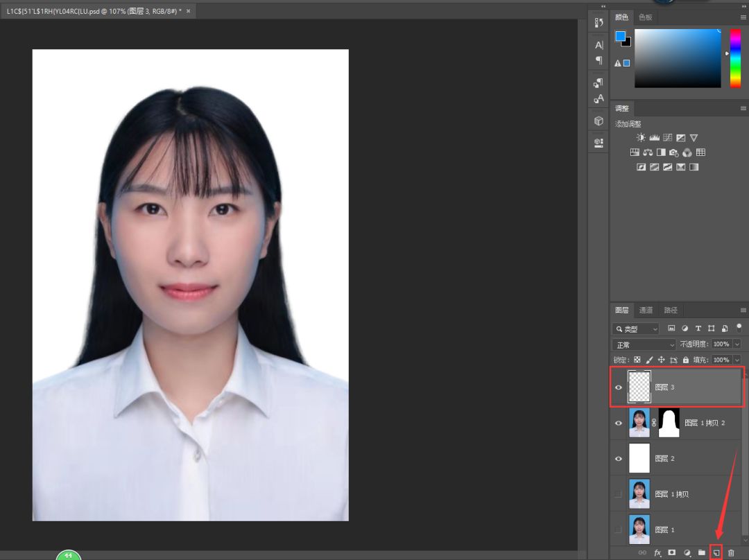Show layer 图层 1 via its visibility box
This screenshot has height=560, width=749.
coord(619,530)
